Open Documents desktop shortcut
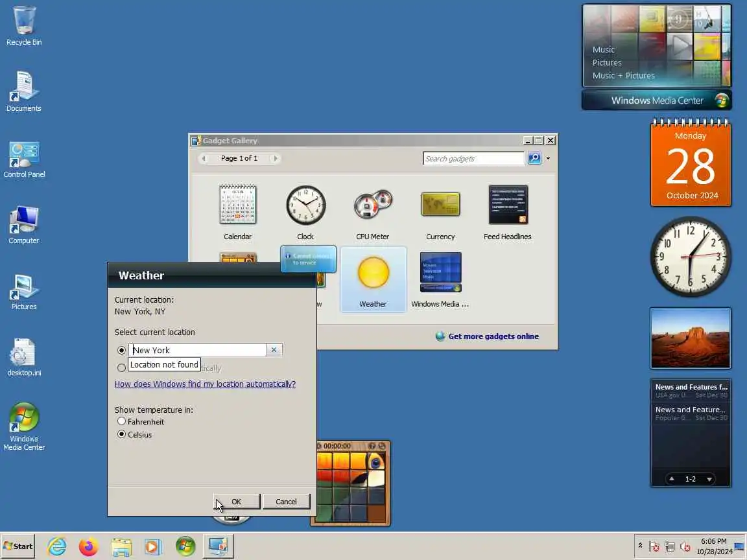 click(x=24, y=91)
